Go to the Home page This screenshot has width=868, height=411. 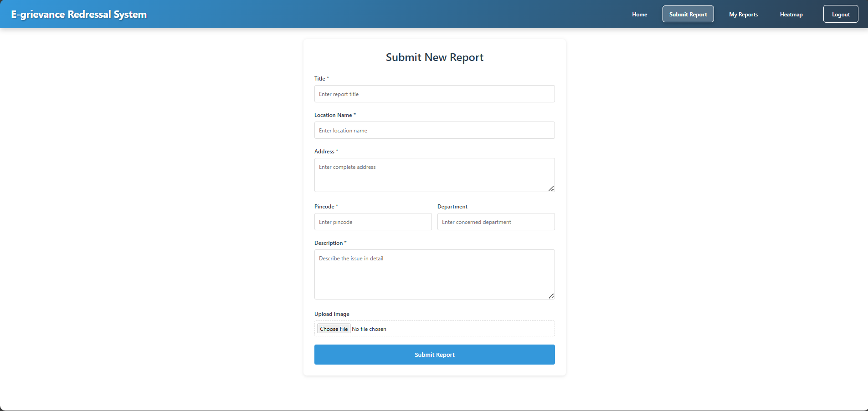[639, 15]
